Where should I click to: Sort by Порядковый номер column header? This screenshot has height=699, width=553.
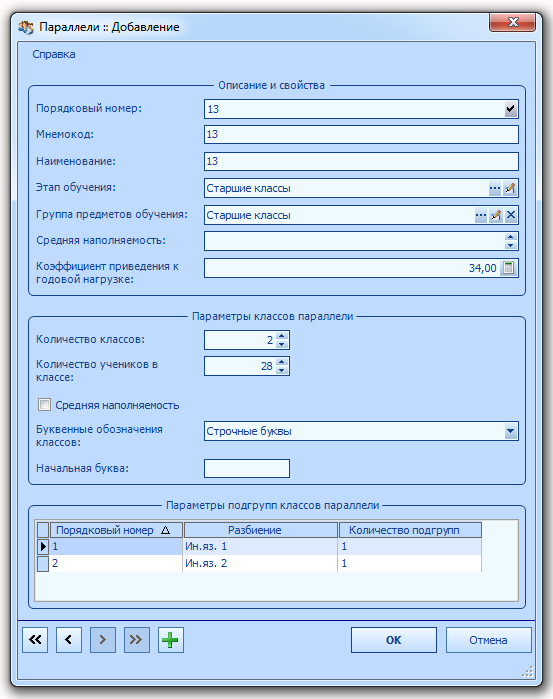tap(116, 530)
